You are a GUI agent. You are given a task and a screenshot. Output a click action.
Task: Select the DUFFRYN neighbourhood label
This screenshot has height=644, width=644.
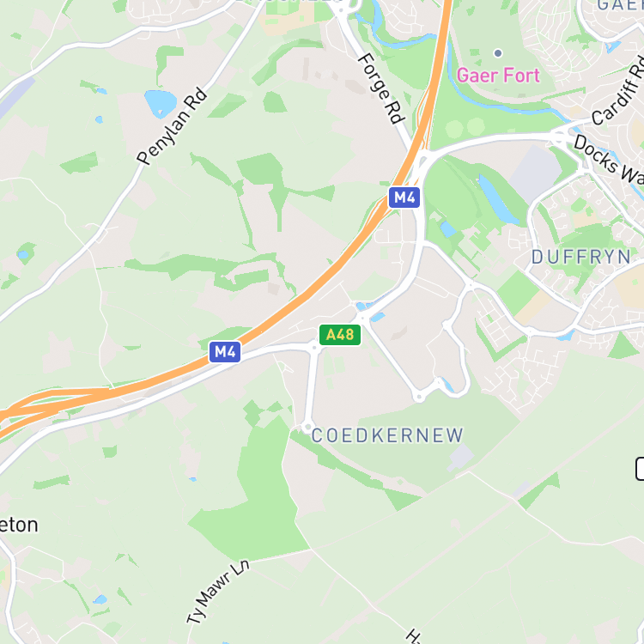[x=580, y=258]
